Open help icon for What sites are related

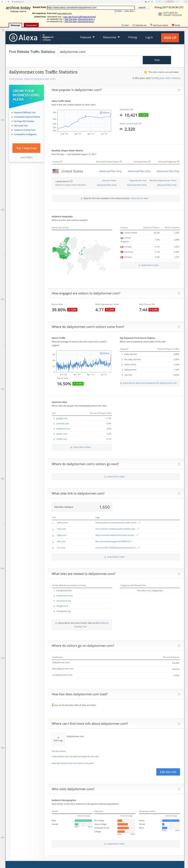click(179, 574)
